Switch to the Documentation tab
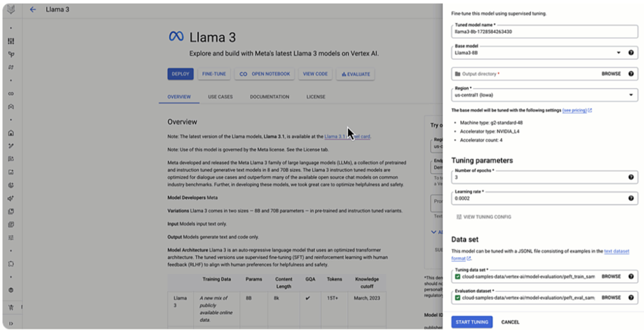Screen dimensions: 644x330 tap(270, 97)
